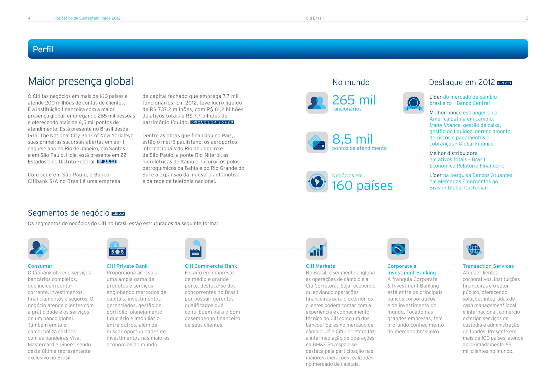Click the Citi Brasil header text
The width and height of the screenshot is (556, 392).
[x=314, y=18]
